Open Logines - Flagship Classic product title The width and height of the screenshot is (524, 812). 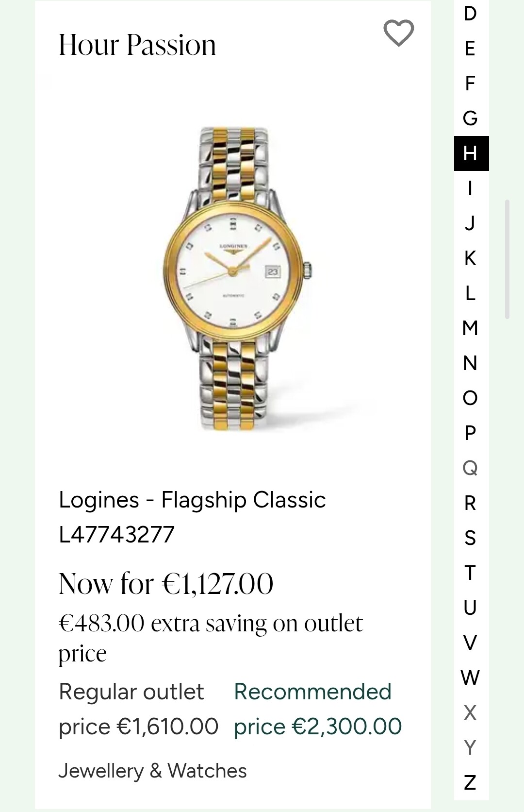[192, 517]
